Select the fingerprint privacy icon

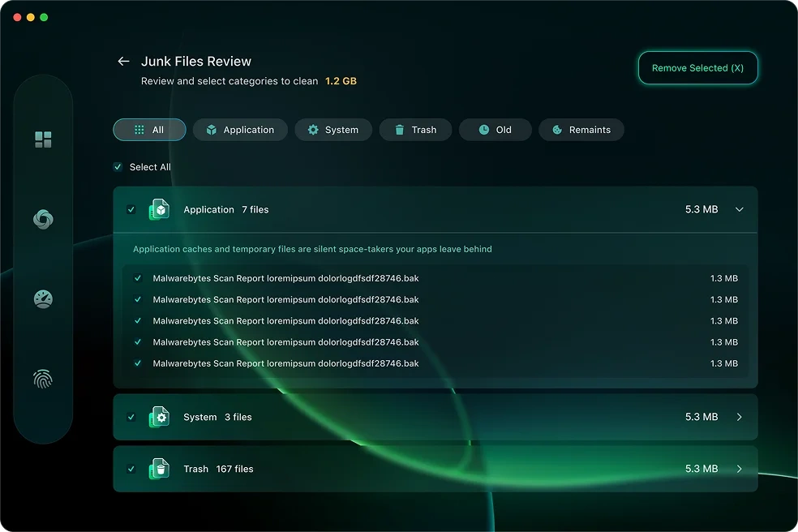tap(43, 379)
